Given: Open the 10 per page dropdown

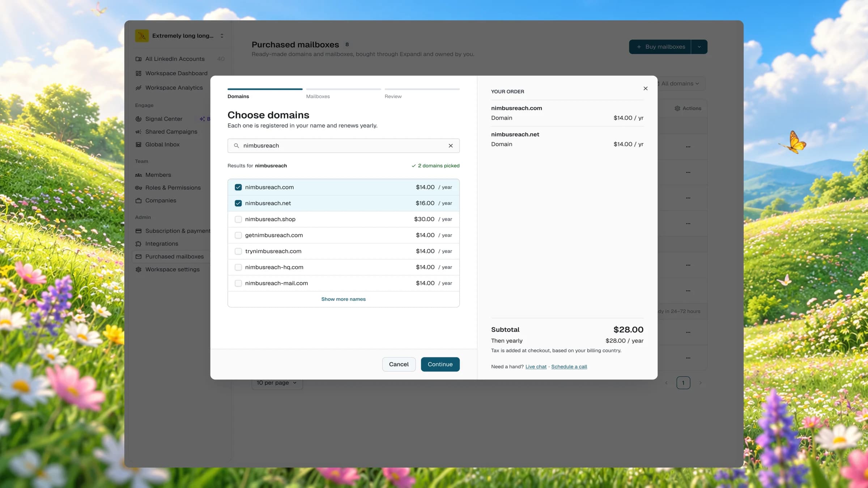Looking at the screenshot, I should coord(277,383).
